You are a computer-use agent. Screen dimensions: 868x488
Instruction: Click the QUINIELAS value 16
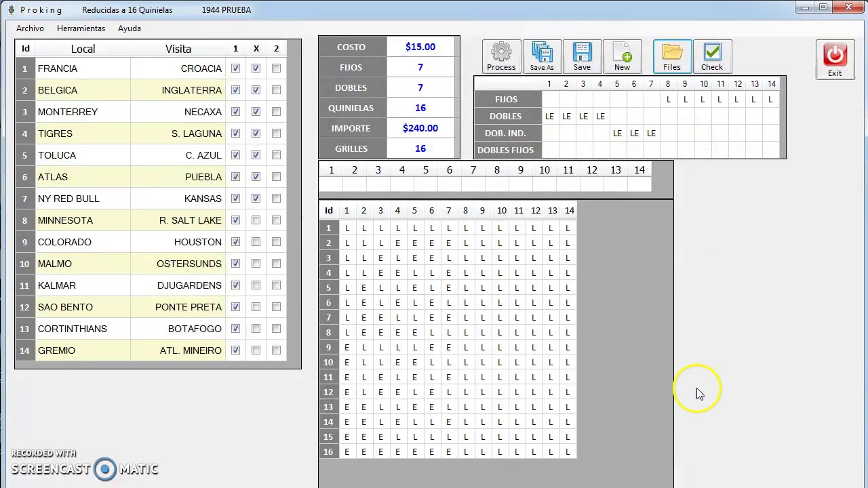420,108
